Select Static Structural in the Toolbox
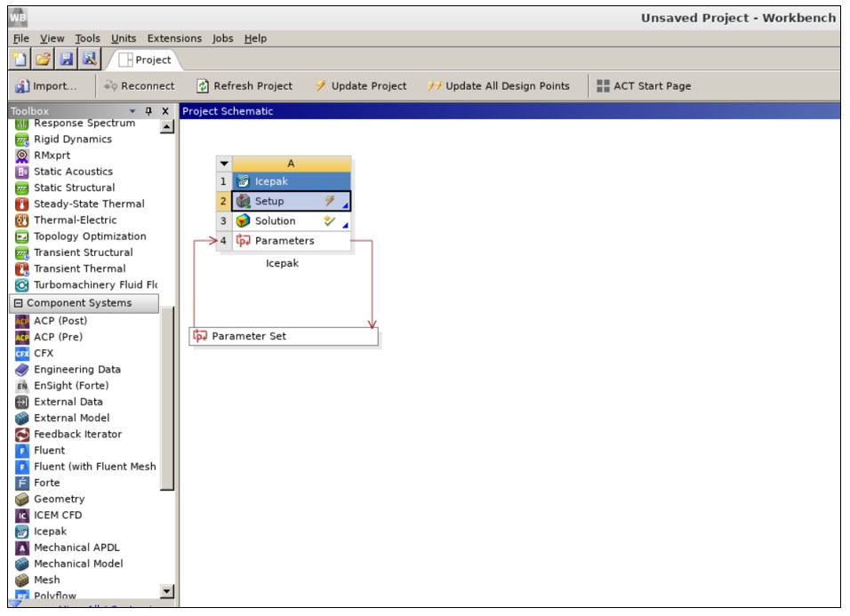The height and width of the screenshot is (616, 850). (75, 188)
